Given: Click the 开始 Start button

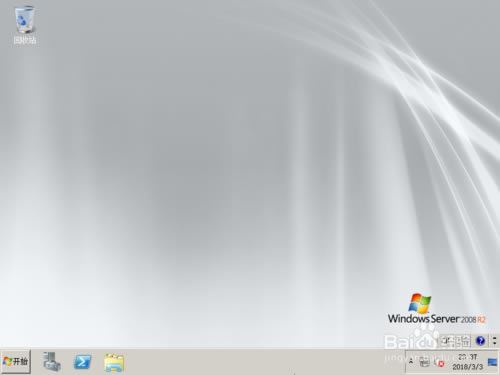Looking at the screenshot, I should pyautogui.click(x=16, y=361).
